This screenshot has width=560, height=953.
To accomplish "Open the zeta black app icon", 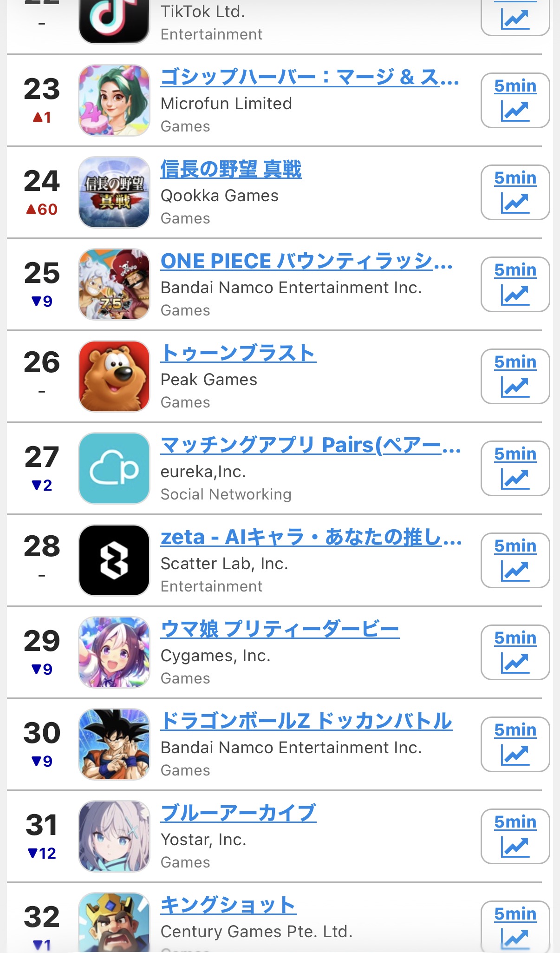I will (x=114, y=560).
